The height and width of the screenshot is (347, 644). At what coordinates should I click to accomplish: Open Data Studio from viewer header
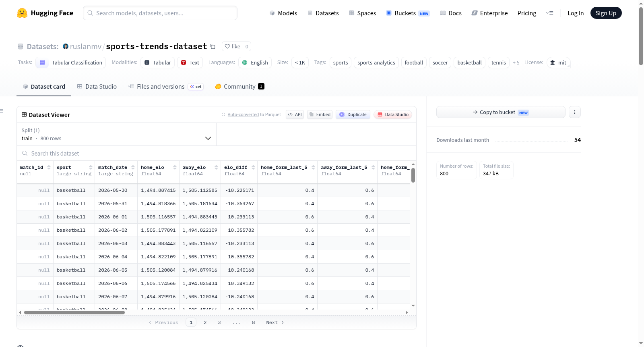(x=392, y=114)
